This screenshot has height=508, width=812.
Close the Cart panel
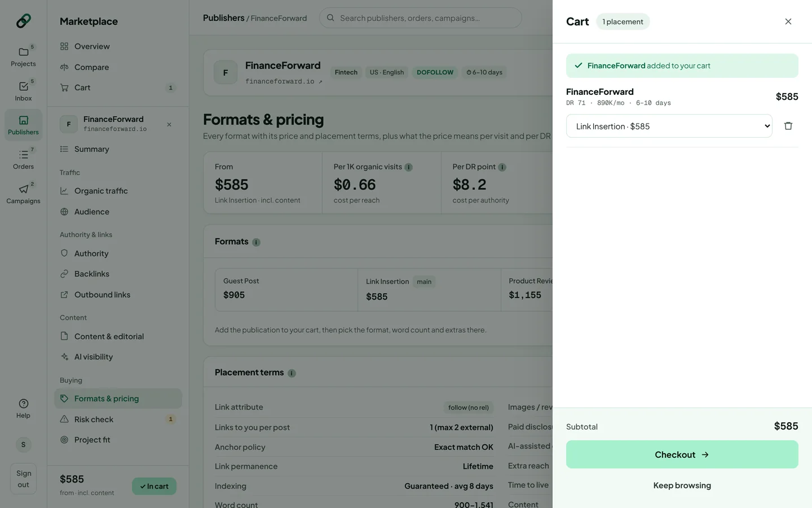pyautogui.click(x=788, y=21)
